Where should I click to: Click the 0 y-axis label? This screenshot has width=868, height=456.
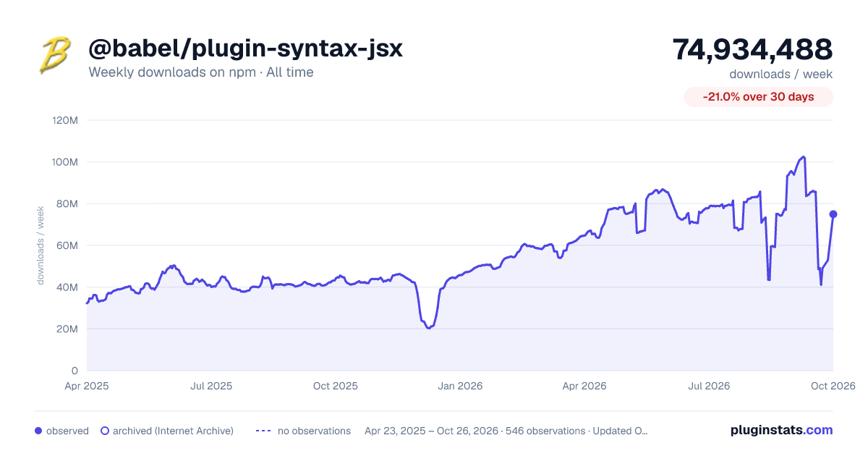75,371
